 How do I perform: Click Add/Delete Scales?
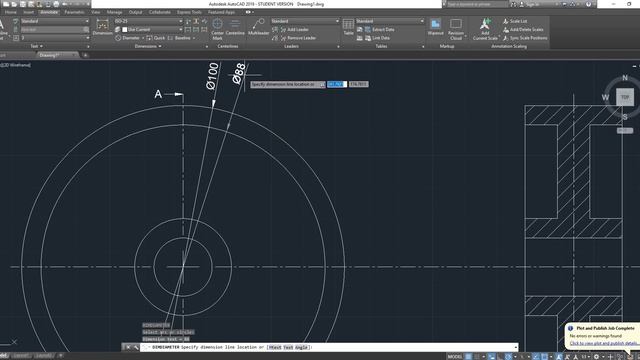(523, 29)
